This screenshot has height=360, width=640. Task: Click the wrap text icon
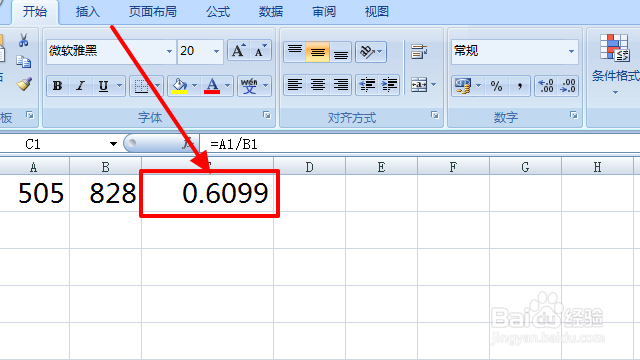coord(419,52)
